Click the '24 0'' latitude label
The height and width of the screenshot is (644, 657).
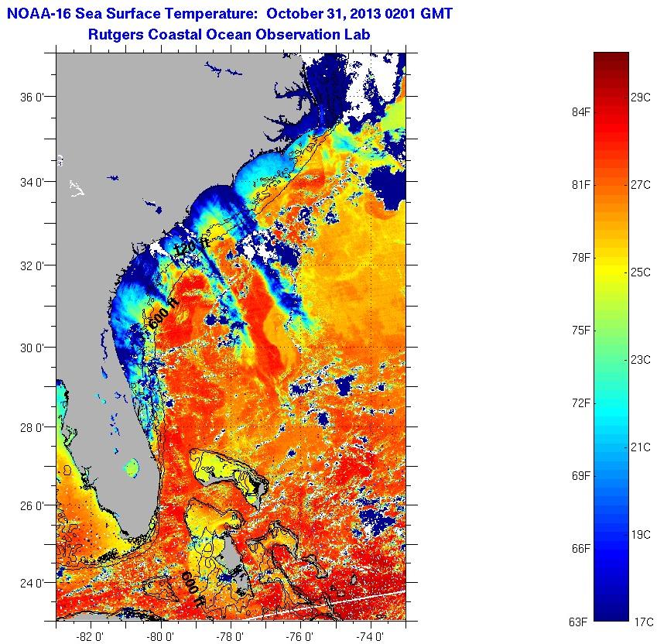[x=32, y=583]
